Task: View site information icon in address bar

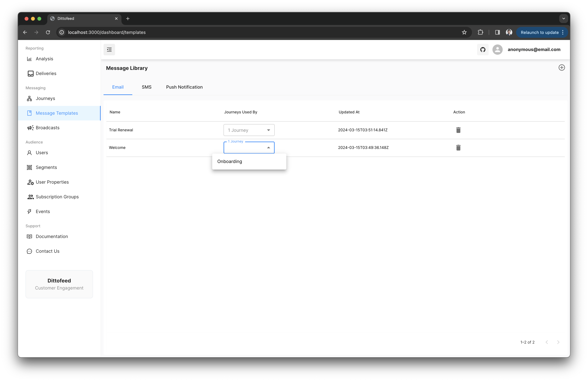Action: click(62, 32)
